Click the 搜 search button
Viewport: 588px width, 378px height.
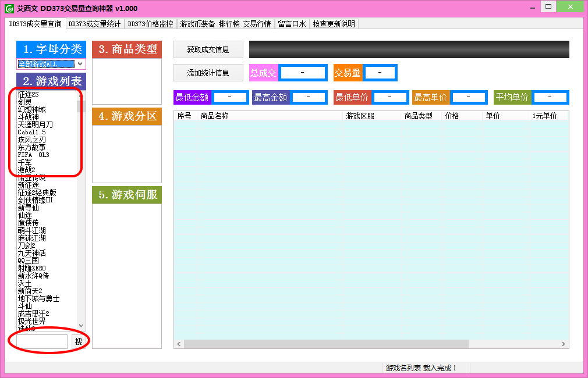point(79,341)
